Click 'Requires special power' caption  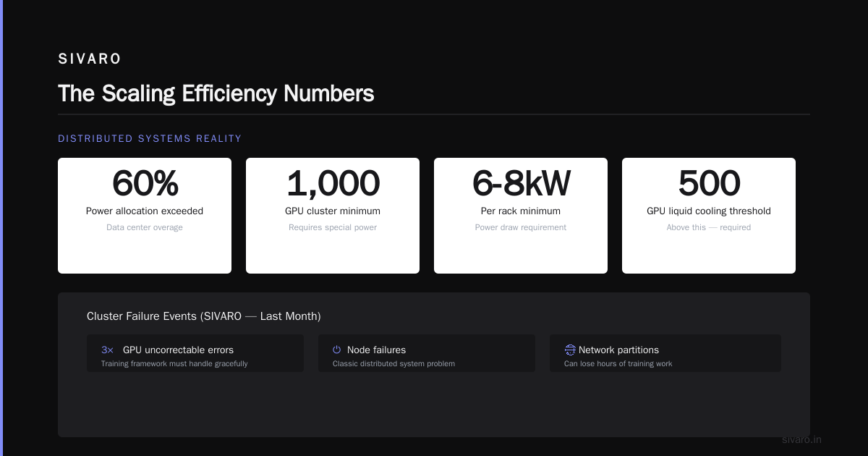click(333, 227)
